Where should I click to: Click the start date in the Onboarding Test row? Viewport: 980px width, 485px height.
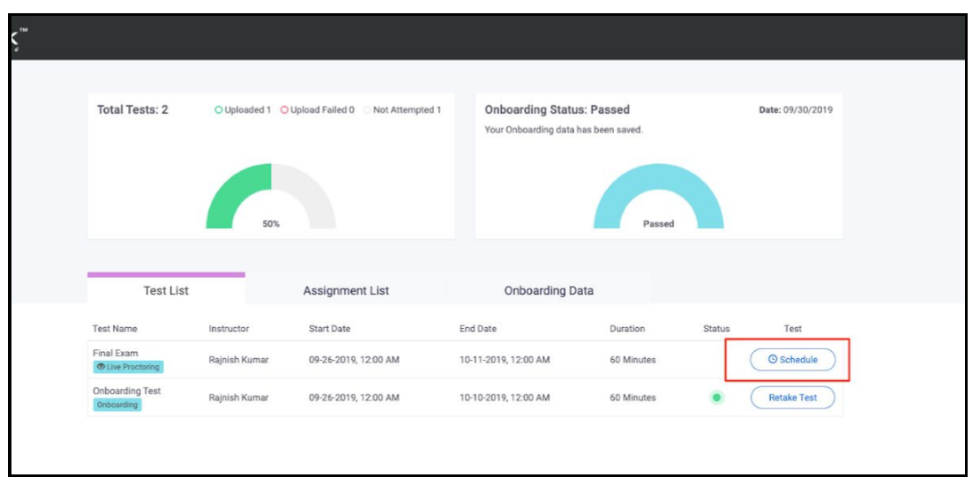(x=354, y=398)
